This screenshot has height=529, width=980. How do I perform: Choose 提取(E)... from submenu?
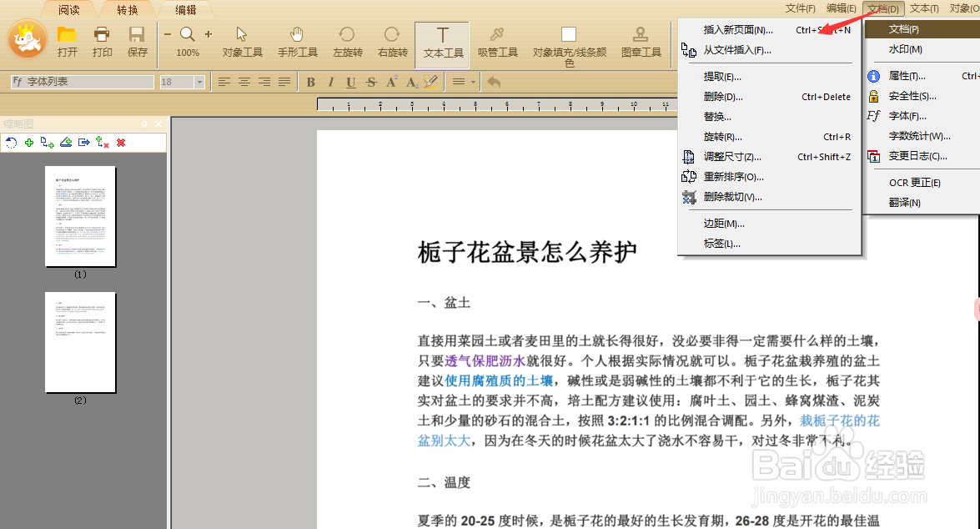[x=769, y=76]
